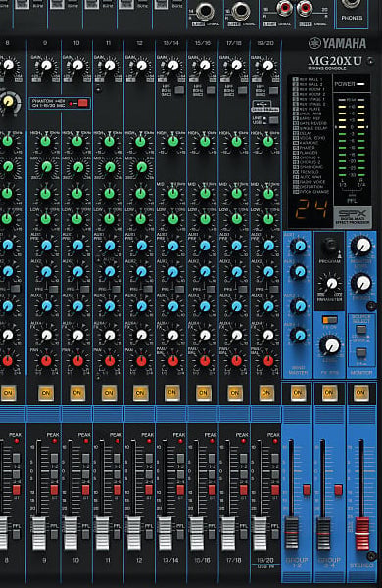Click the PEAK LED on channel 9

pos(55,441)
